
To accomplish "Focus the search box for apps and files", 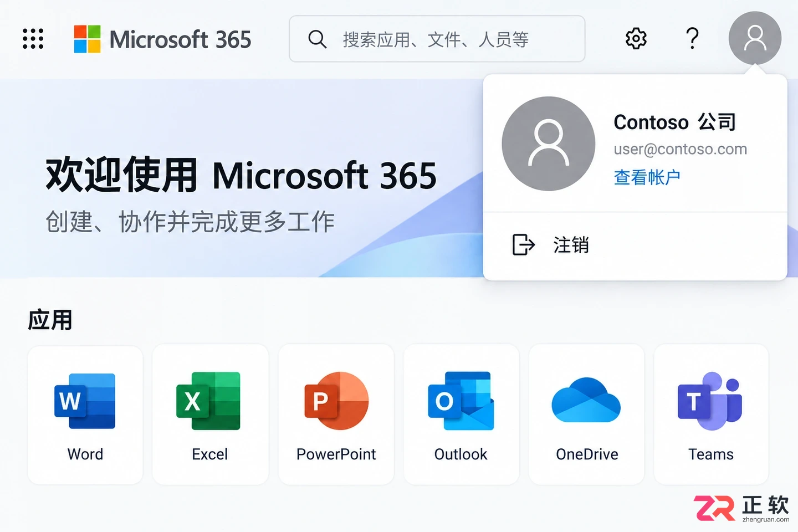I will point(437,39).
